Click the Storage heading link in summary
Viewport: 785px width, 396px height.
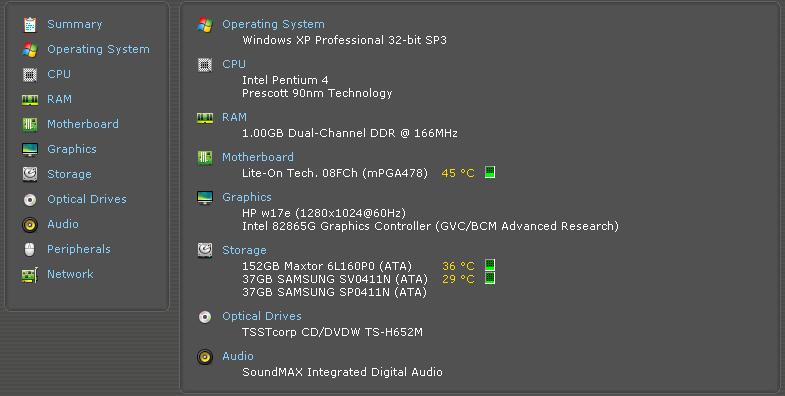[x=244, y=250]
